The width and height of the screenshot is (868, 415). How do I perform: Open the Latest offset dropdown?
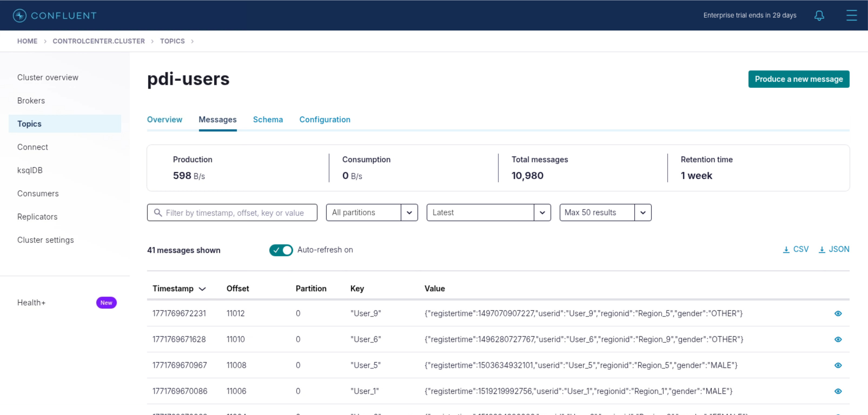(542, 212)
